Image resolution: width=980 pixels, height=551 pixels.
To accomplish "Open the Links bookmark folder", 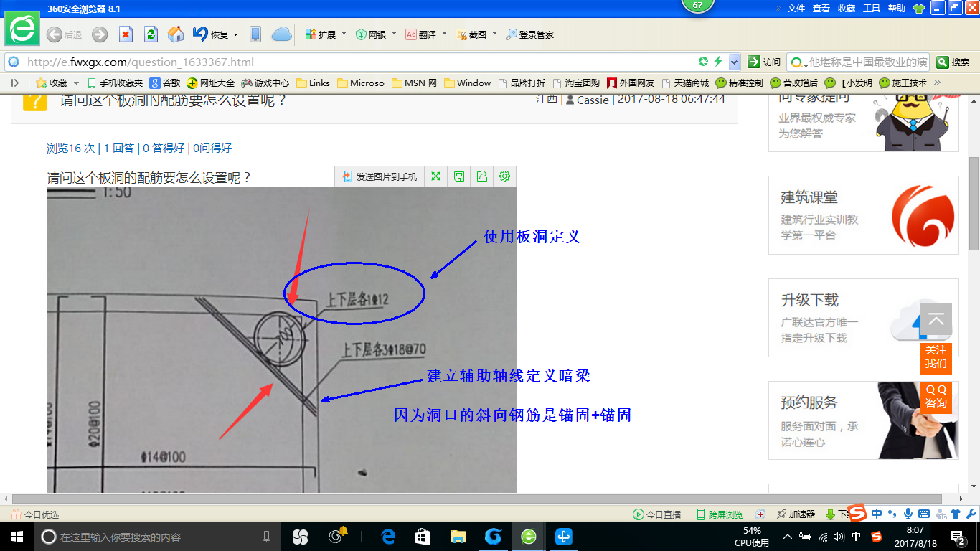I will [x=314, y=83].
